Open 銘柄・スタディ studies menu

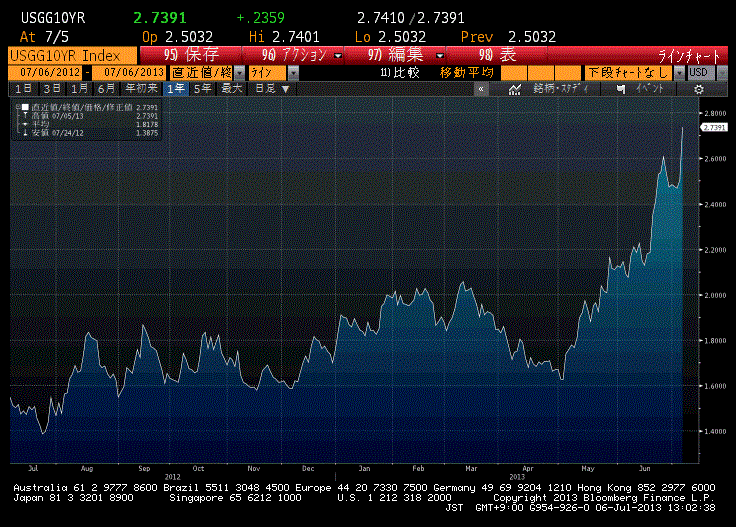[560, 89]
